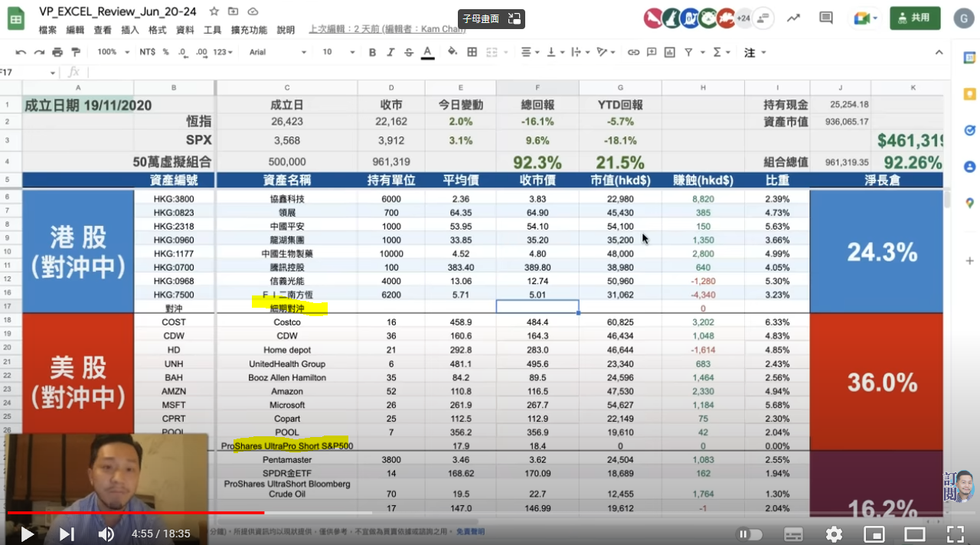Open the vertical align dropdown
The height and width of the screenshot is (545, 980).
click(557, 52)
